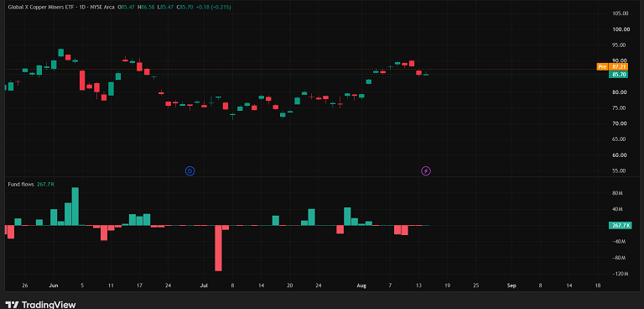Click the 18 date label at axis end
Image resolution: width=644 pixels, height=309 pixels.
(x=597, y=285)
